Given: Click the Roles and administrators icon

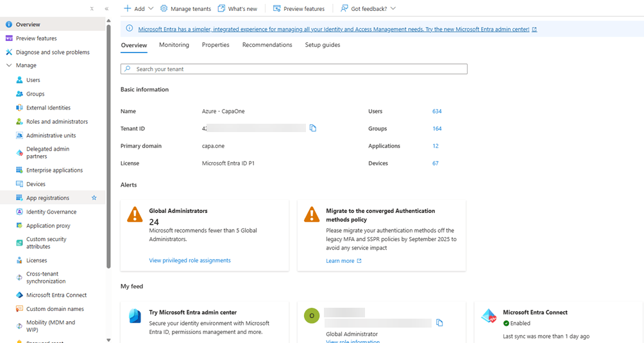Looking at the screenshot, I should click(x=19, y=121).
